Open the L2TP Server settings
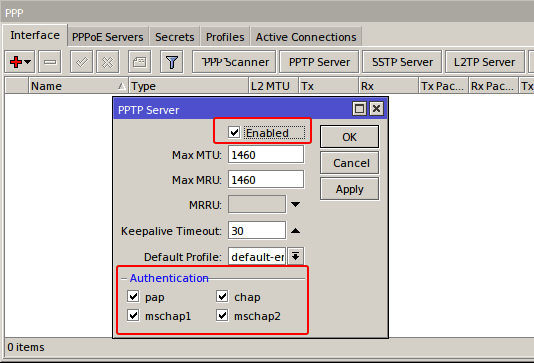This screenshot has height=363, width=534. [485, 62]
